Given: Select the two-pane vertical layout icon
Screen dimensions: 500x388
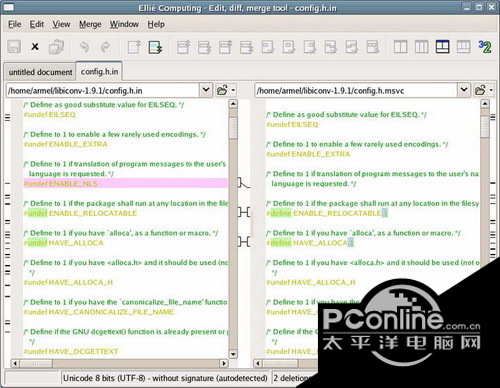Looking at the screenshot, I should pos(400,47).
